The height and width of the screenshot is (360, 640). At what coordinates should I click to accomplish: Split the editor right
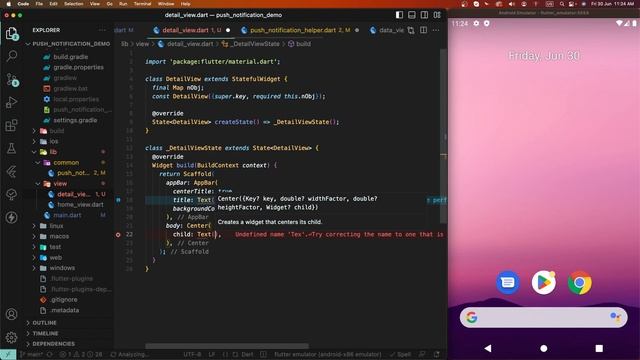pos(424,30)
